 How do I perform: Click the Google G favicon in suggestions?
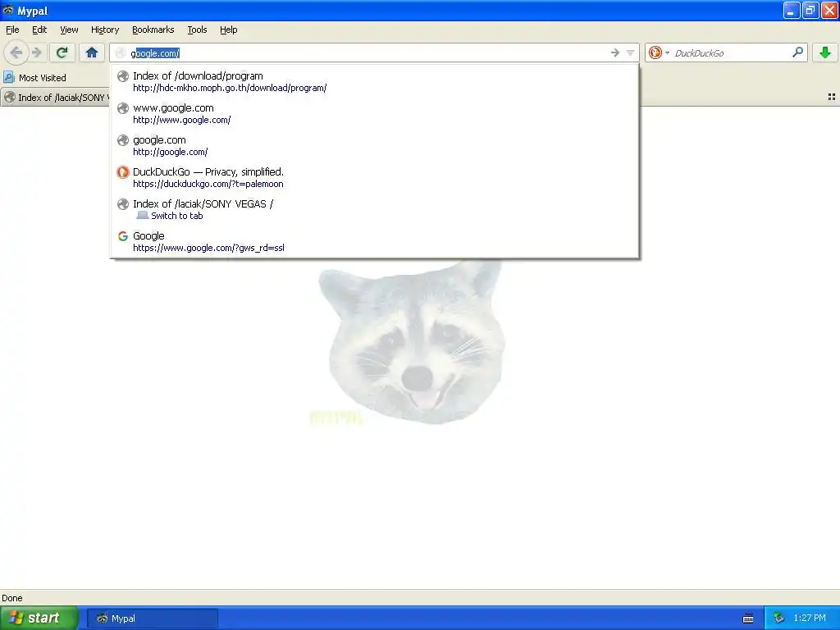click(123, 235)
